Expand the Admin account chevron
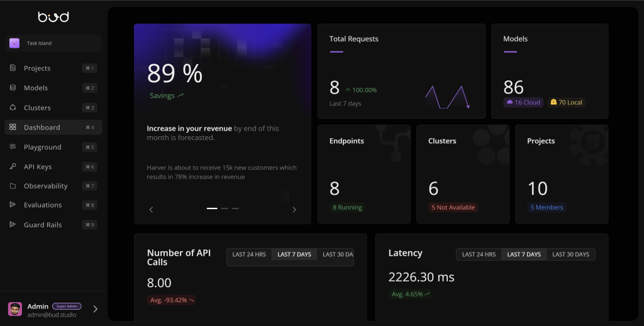The image size is (644, 326). coord(96,309)
